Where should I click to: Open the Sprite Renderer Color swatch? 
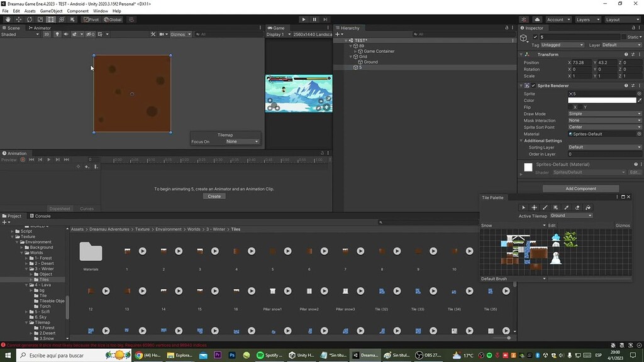602,100
